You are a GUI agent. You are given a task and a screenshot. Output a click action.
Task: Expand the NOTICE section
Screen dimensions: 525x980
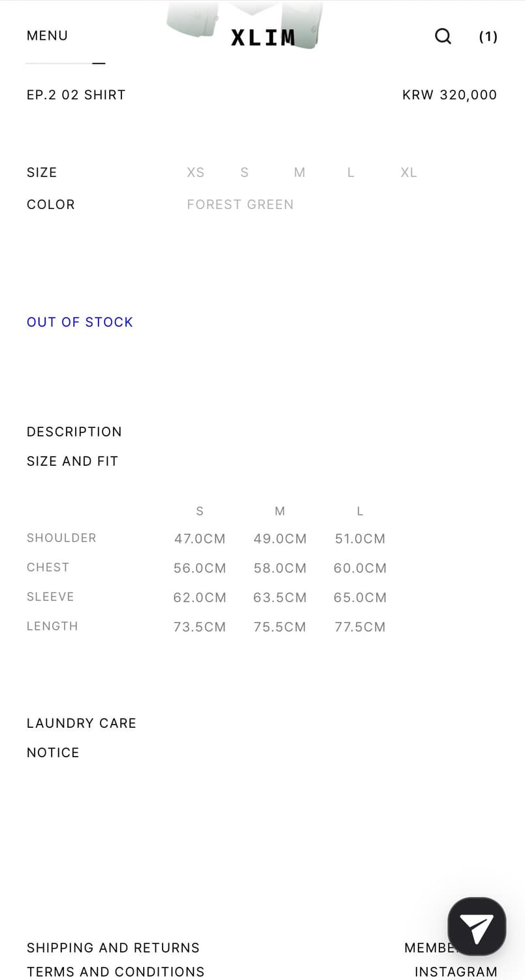[52, 753]
